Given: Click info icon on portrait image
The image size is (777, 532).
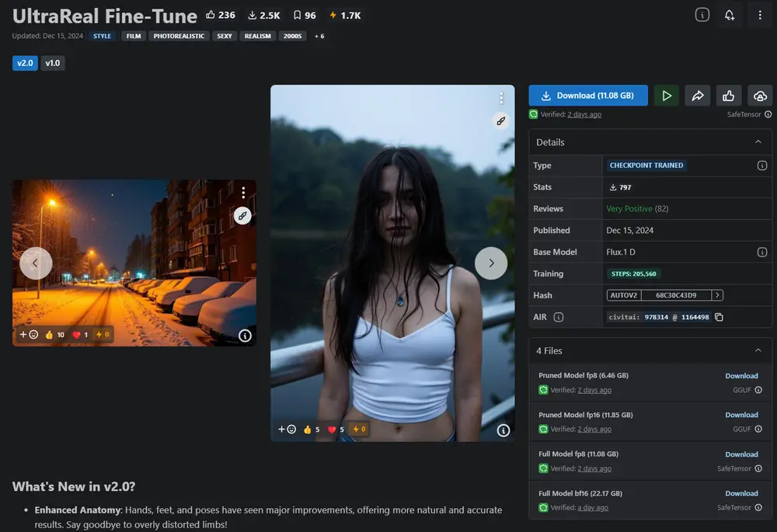Looking at the screenshot, I should coord(503,430).
